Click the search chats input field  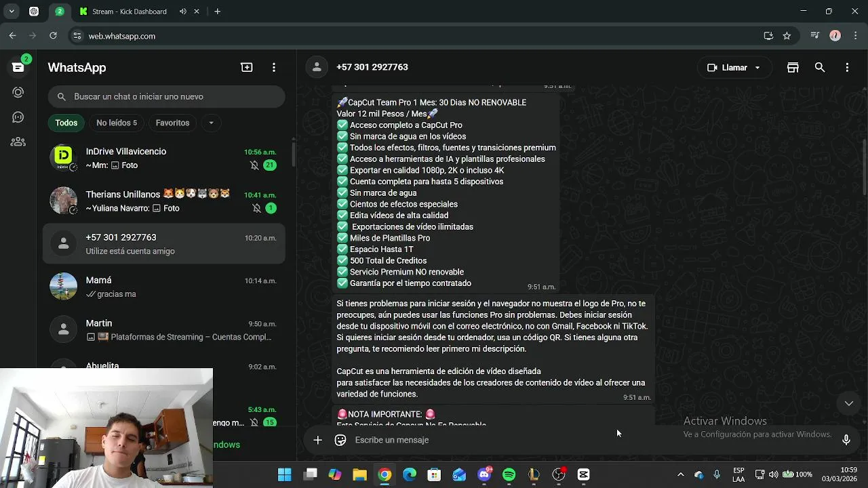(166, 97)
